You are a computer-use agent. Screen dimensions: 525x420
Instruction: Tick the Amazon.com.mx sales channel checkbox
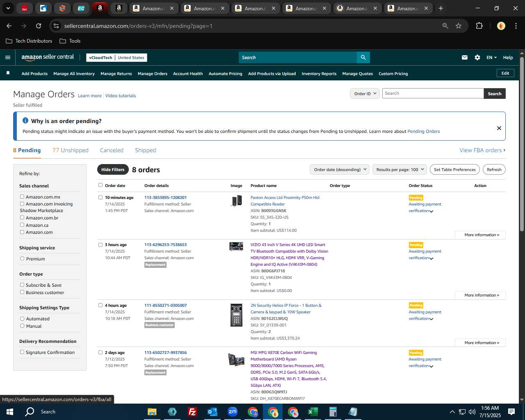(22, 196)
